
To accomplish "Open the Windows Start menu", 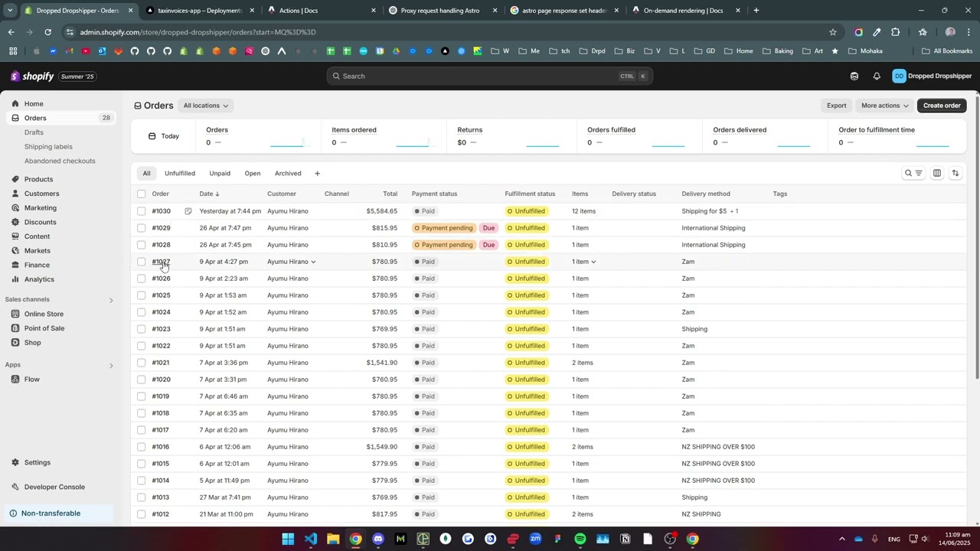I will (288, 540).
